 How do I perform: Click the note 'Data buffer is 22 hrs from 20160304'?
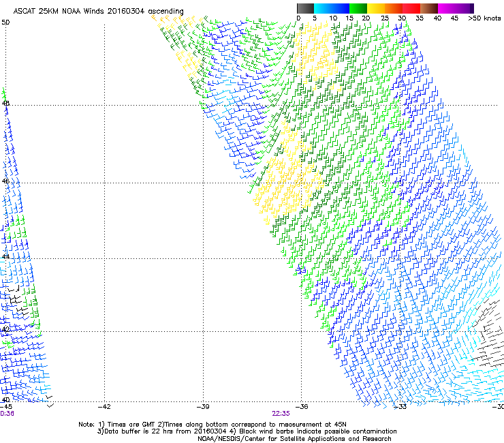(166, 431)
